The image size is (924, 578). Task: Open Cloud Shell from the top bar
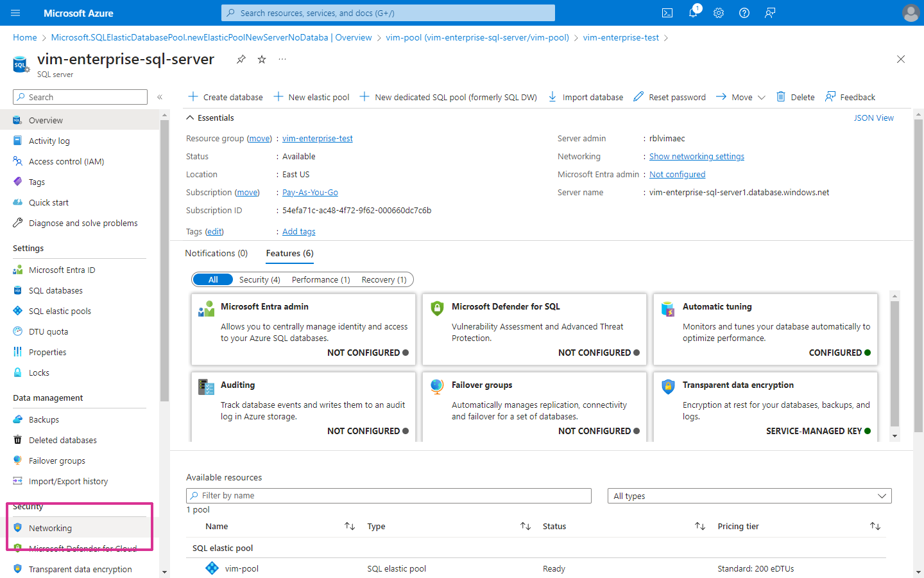[667, 13]
